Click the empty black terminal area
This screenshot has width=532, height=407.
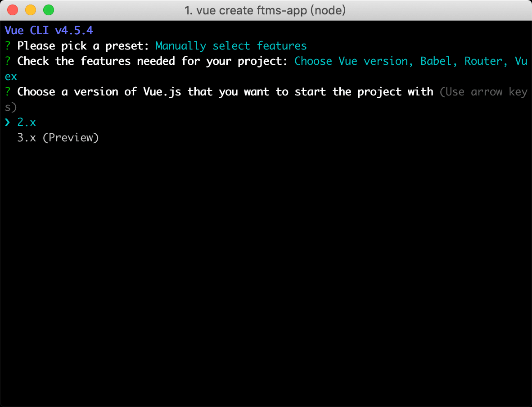[x=266, y=270]
